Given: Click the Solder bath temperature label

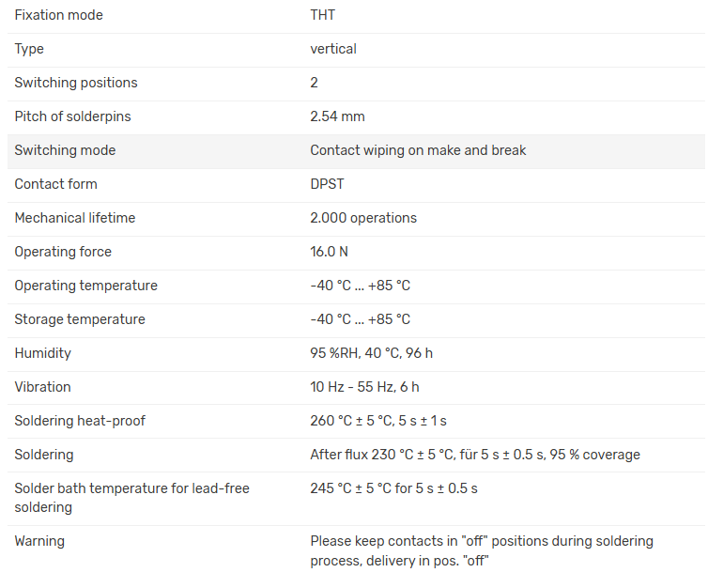Looking at the screenshot, I should (x=131, y=498).
